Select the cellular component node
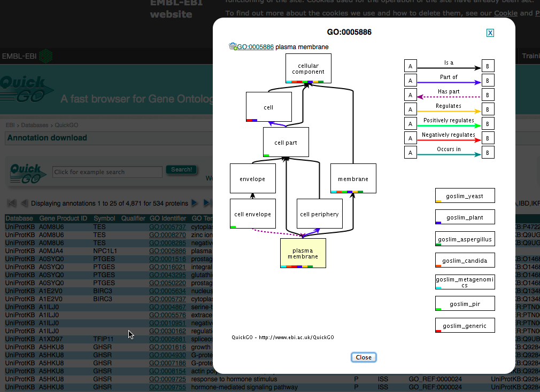 pyautogui.click(x=308, y=68)
